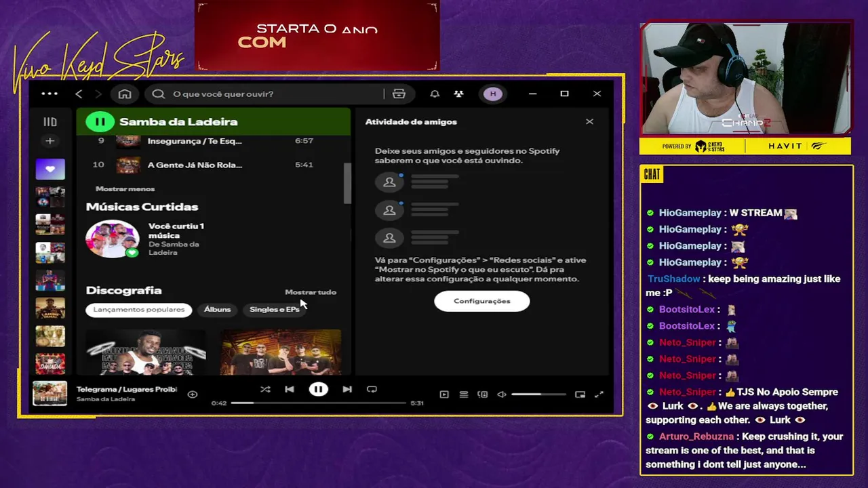This screenshot has width=868, height=488.
Task: Toggle shuffle in the player
Action: click(x=265, y=389)
